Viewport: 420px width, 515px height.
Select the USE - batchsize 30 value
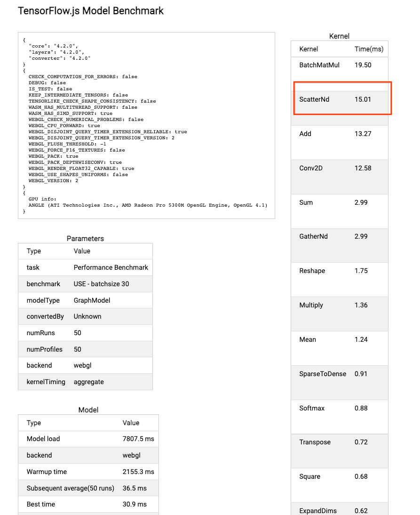[101, 284]
